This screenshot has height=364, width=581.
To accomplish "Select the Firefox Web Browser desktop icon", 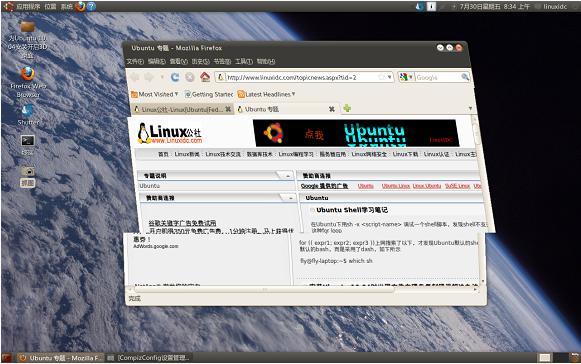I will 28,74.
